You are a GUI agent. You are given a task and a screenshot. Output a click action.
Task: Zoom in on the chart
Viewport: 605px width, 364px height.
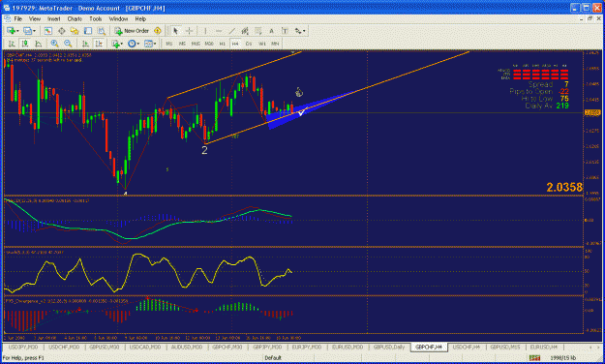[x=54, y=44]
